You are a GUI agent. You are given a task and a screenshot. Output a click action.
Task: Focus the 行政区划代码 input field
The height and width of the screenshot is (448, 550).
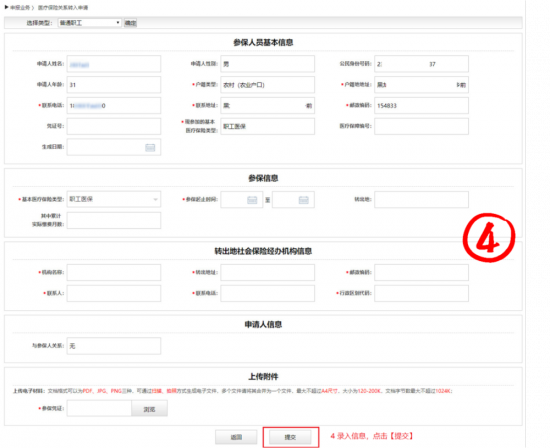point(421,293)
